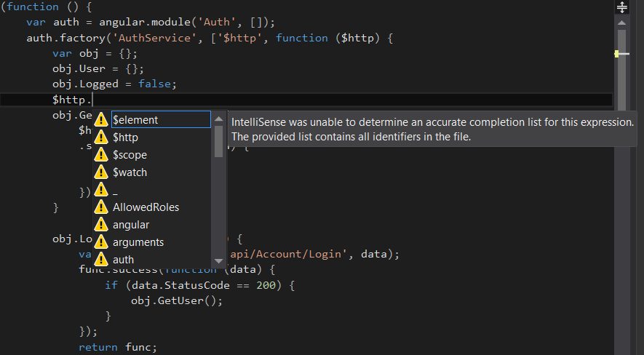The image size is (644, 355).
Task: Click the warning icon beside $element
Action: point(101,120)
